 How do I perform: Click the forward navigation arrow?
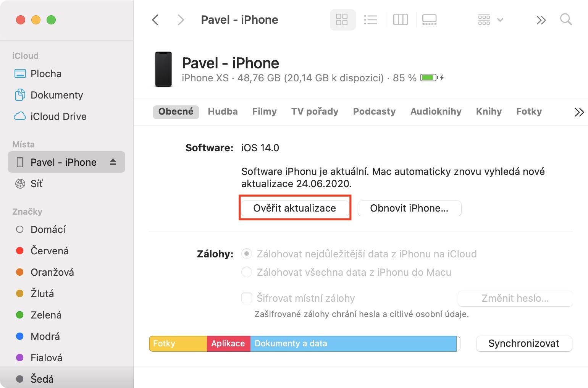(181, 20)
